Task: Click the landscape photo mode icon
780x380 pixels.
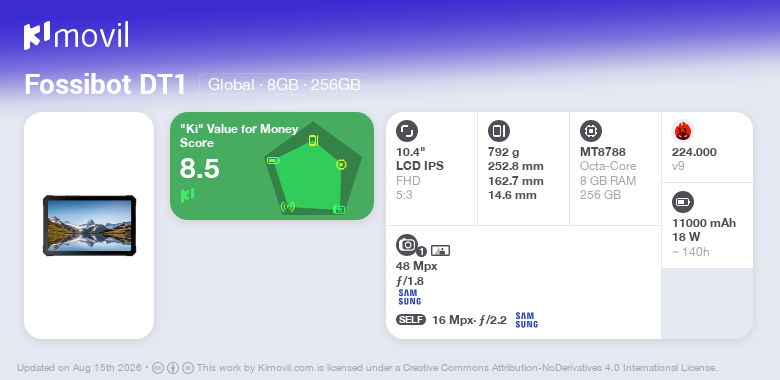Action: 440,251
